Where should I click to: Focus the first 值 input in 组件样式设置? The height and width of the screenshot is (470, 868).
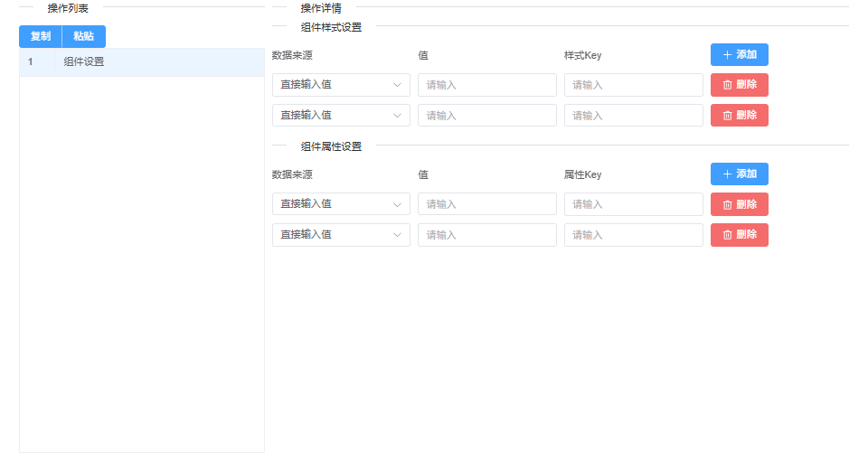(x=487, y=85)
